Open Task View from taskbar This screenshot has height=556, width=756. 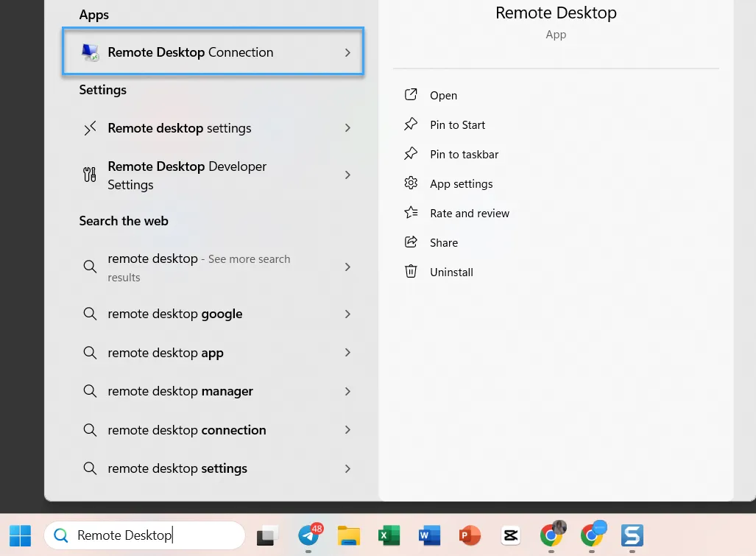coord(268,535)
